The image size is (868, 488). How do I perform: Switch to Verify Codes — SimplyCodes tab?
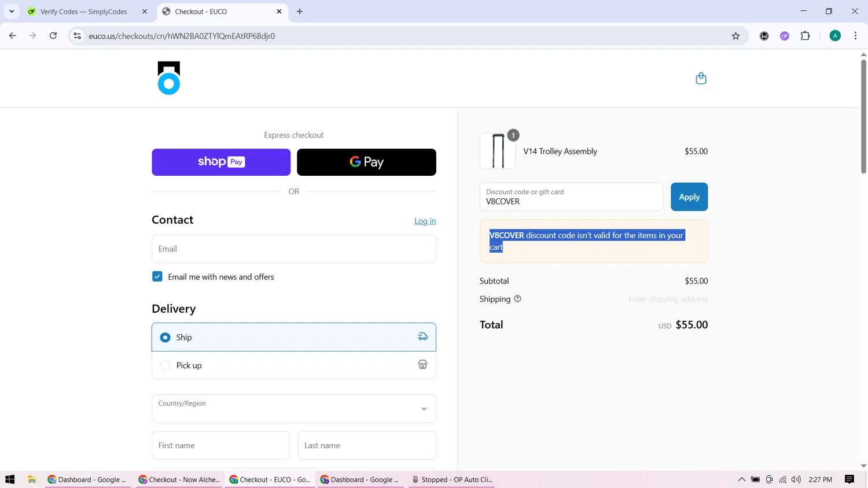point(87,12)
